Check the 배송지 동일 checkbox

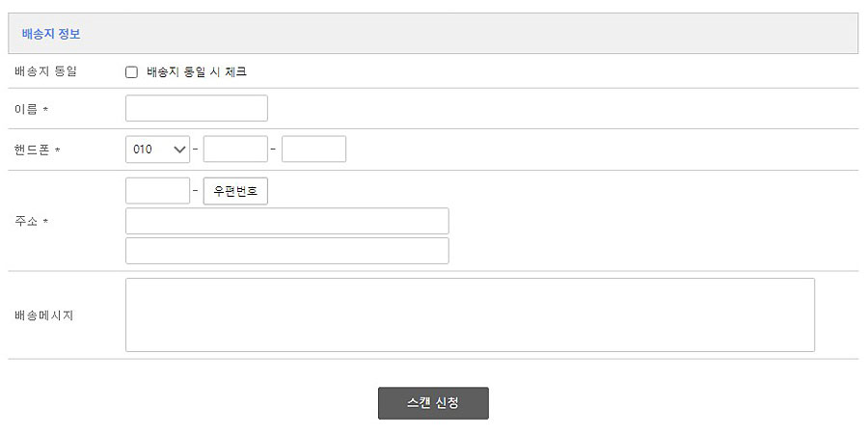(x=131, y=72)
